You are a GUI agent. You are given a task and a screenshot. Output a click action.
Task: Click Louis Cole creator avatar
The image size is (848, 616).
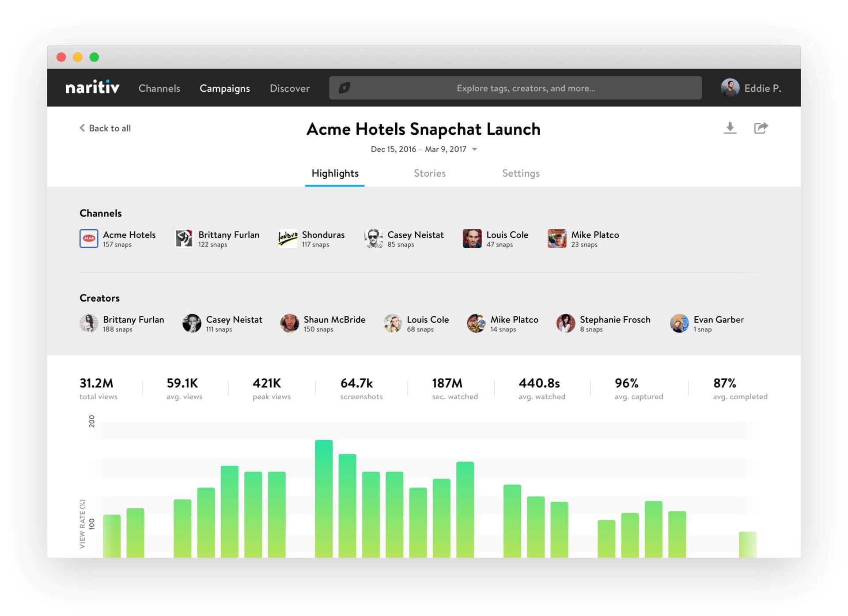point(393,323)
